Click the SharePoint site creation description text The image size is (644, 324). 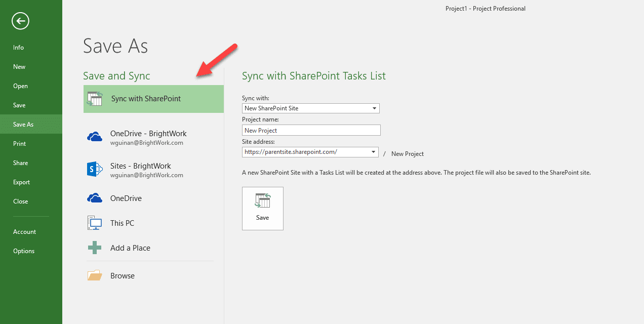pos(416,172)
